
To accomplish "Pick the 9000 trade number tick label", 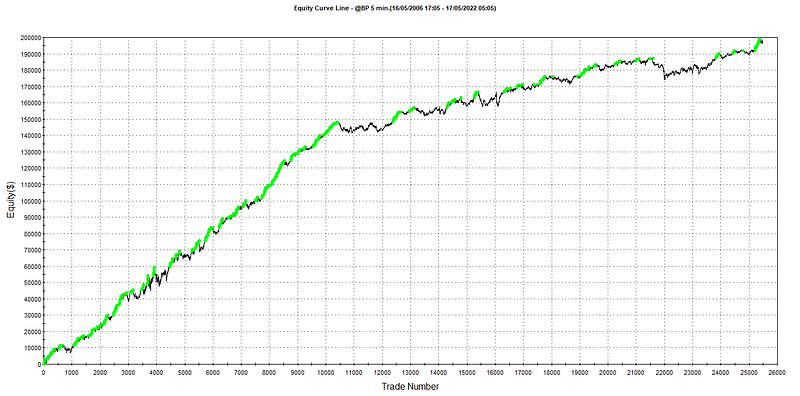I will tap(297, 373).
